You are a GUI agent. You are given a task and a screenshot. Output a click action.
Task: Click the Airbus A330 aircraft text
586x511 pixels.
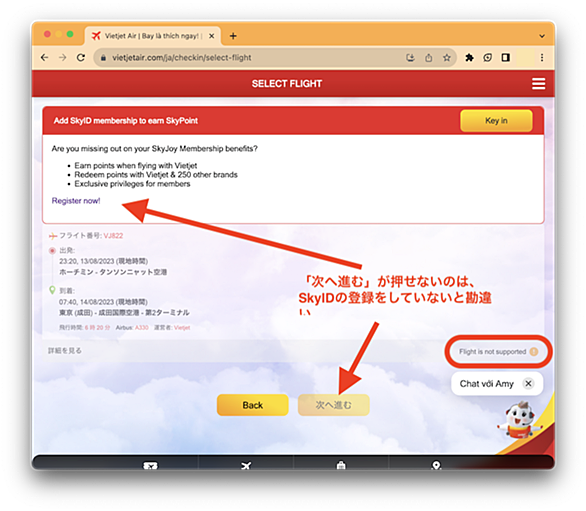pos(132,327)
